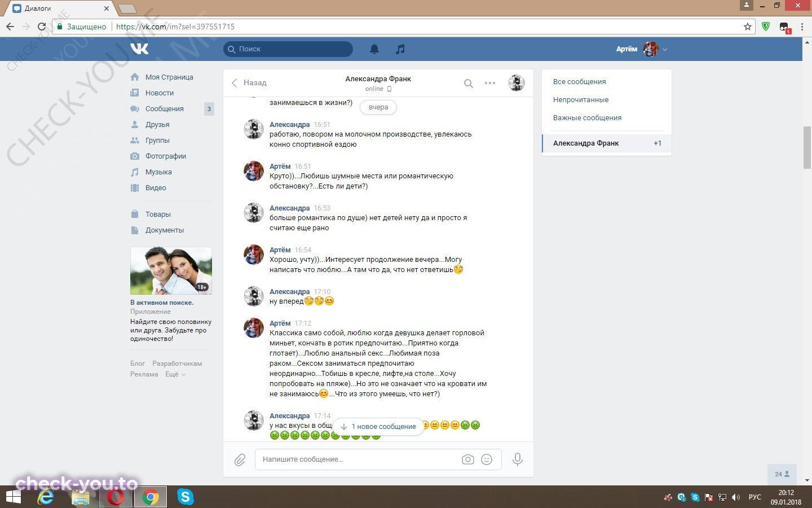This screenshot has height=508, width=812.
Task: Open Новости in sidebar
Action: click(160, 93)
